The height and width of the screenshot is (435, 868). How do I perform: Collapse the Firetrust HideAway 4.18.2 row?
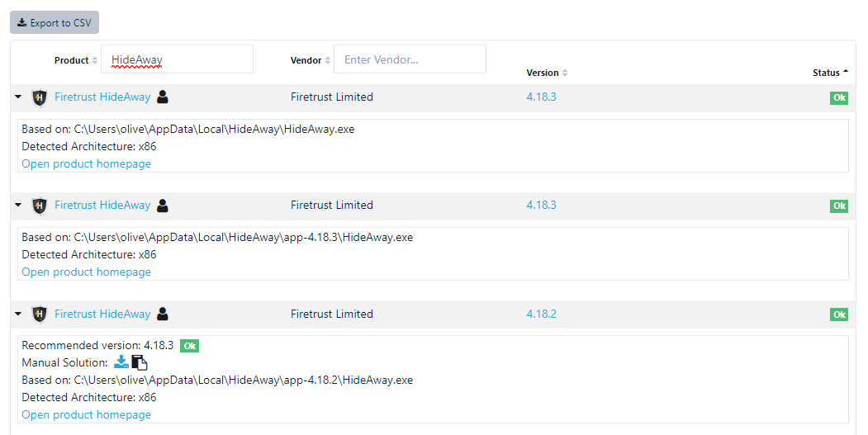coord(18,314)
